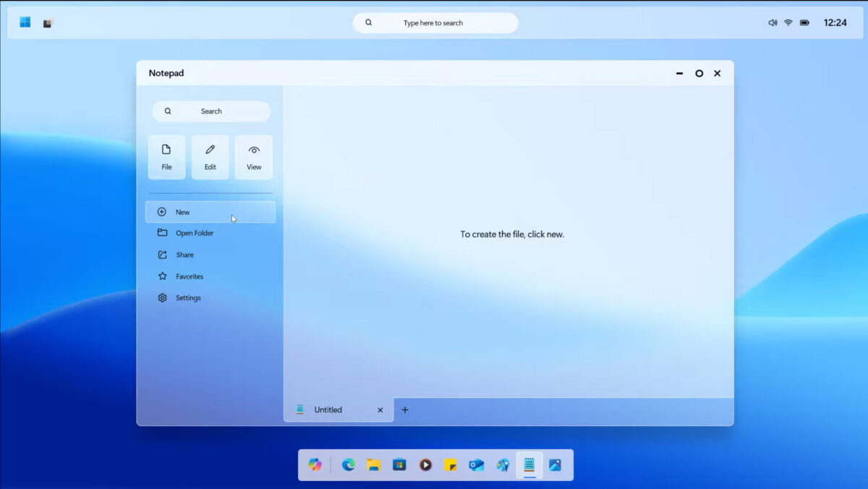This screenshot has height=489, width=868.
Task: Select the View menu card
Action: 254,156
